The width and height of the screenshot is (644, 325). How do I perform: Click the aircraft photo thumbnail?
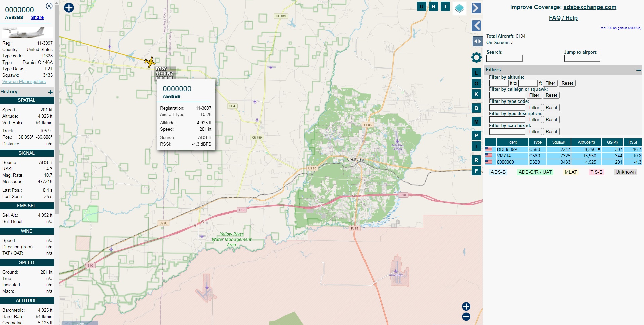point(27,32)
